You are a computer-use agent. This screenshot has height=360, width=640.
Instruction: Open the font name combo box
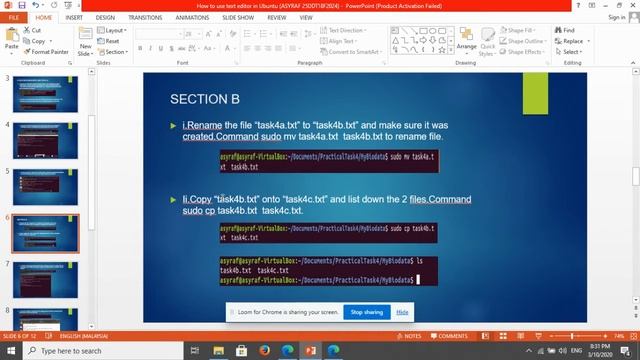click(x=159, y=34)
